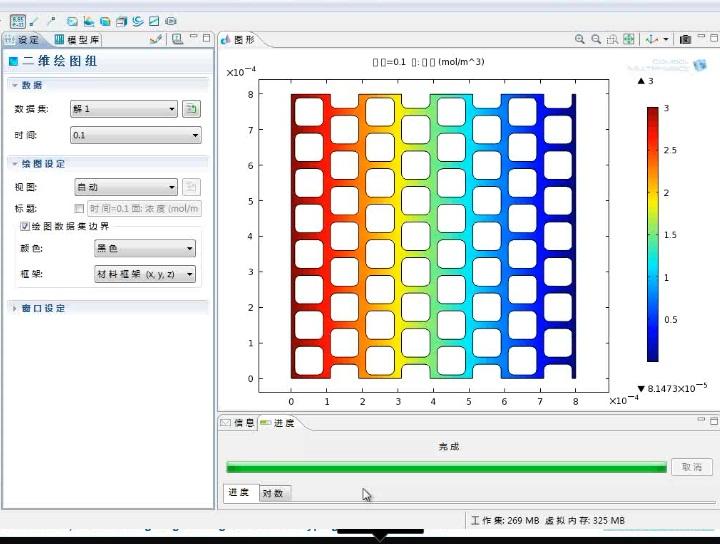Click the title text field showing 时间=0.1
Viewport: 720px width, 544px height.
[144, 208]
